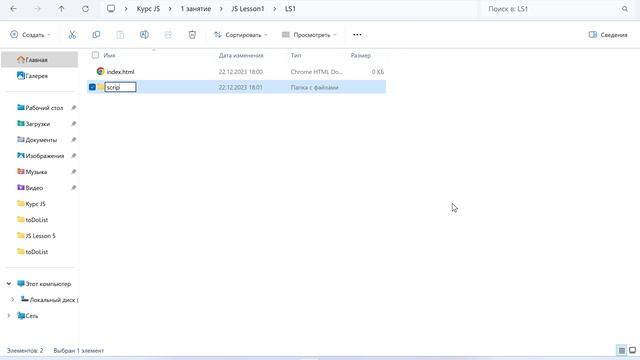Open Документы in the sidebar

click(41, 140)
